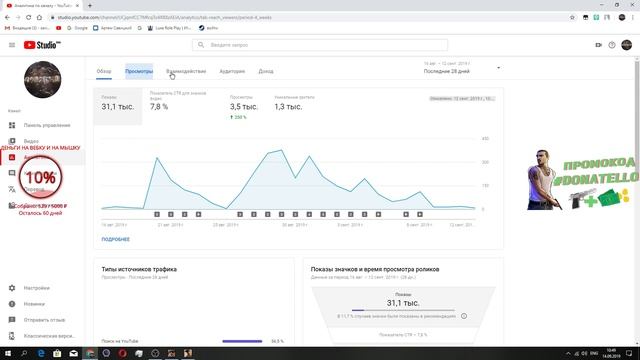Open the YouTube Studio hamburger menu

tap(12, 45)
